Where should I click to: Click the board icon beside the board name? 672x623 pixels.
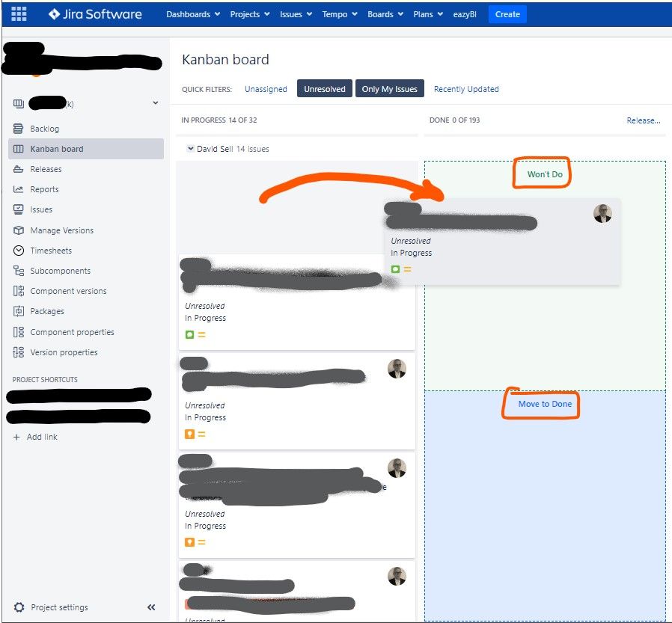[19, 103]
